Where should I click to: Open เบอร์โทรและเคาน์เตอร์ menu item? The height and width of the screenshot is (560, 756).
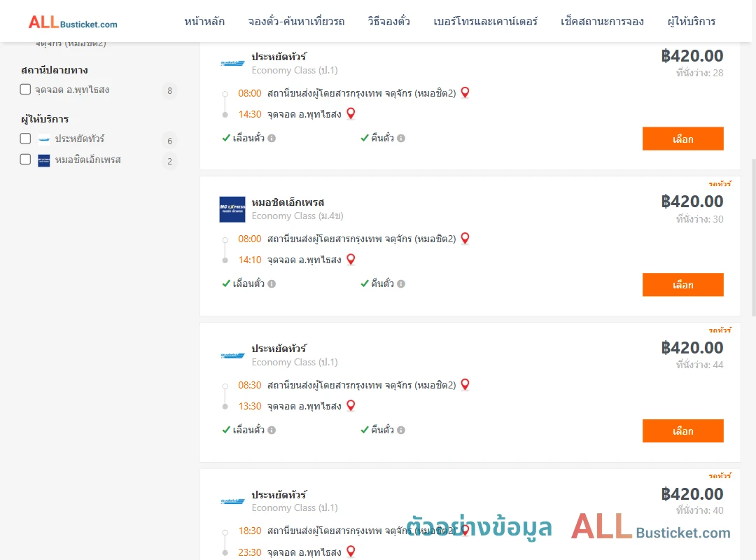point(486,22)
